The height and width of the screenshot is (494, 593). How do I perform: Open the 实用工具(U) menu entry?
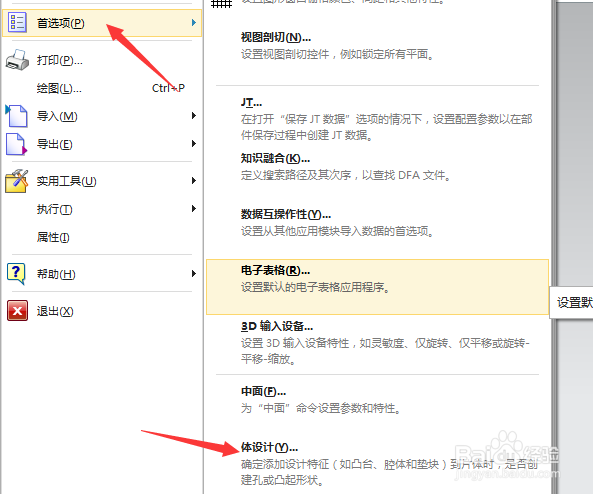(67, 181)
